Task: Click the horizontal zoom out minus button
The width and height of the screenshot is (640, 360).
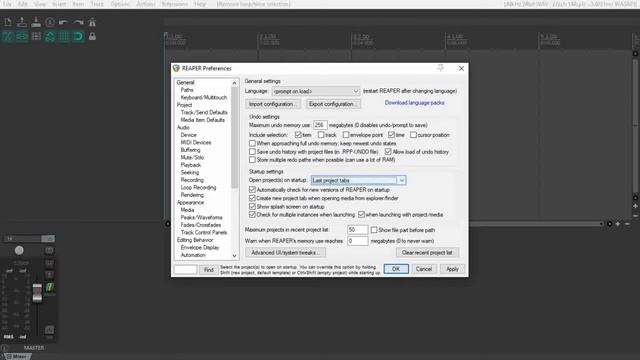Action: [627, 224]
